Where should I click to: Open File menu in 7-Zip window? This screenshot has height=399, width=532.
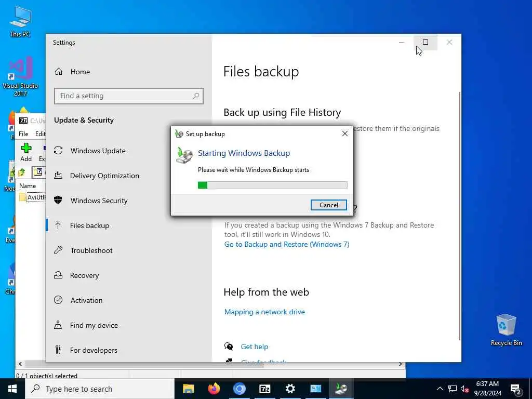(23, 134)
